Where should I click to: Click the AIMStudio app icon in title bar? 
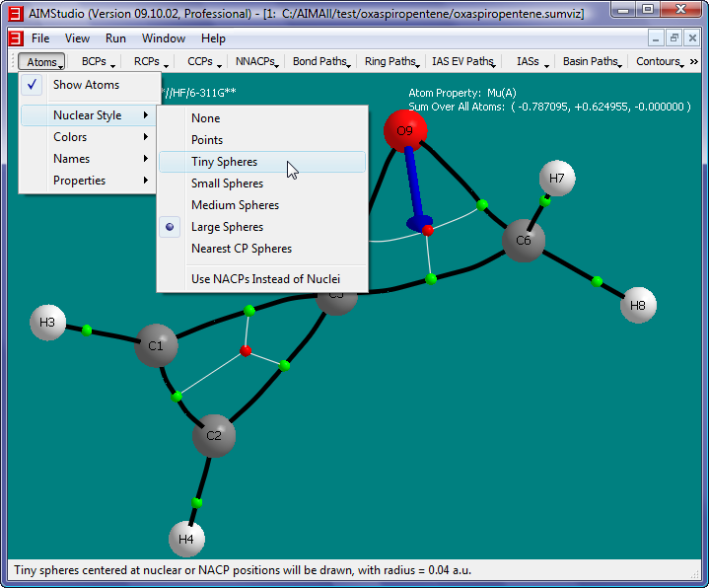15,10
